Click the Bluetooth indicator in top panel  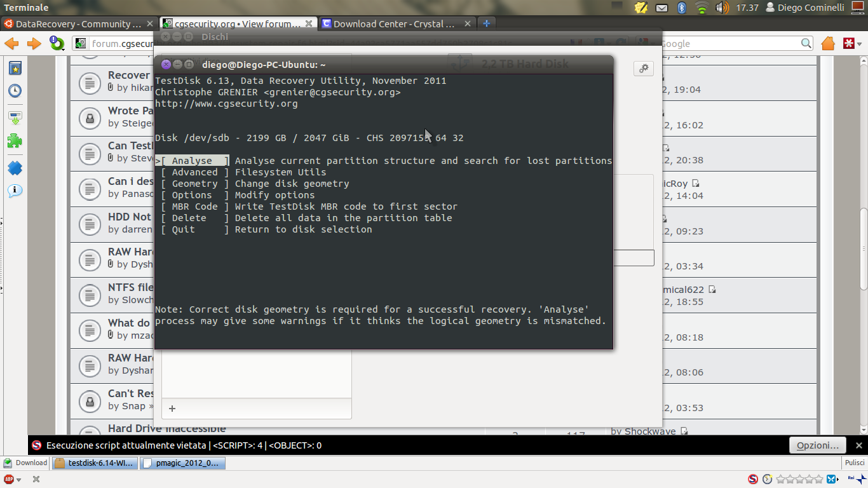click(x=681, y=8)
